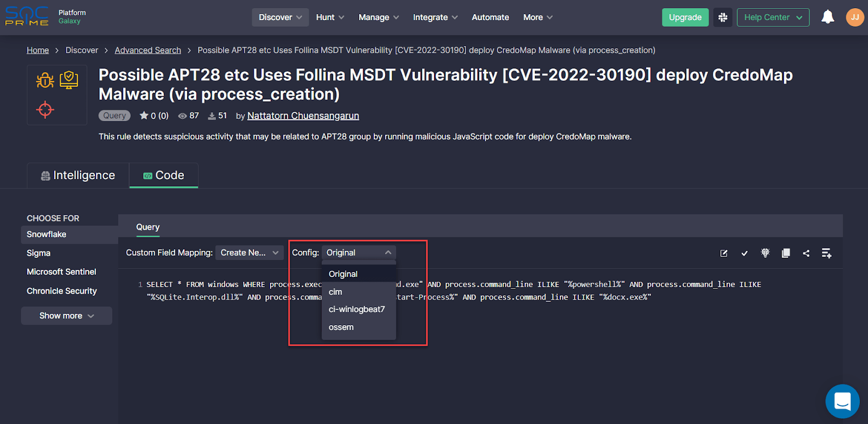868x424 pixels.
Task: Click the edit query pencil icon
Action: pyautogui.click(x=724, y=254)
